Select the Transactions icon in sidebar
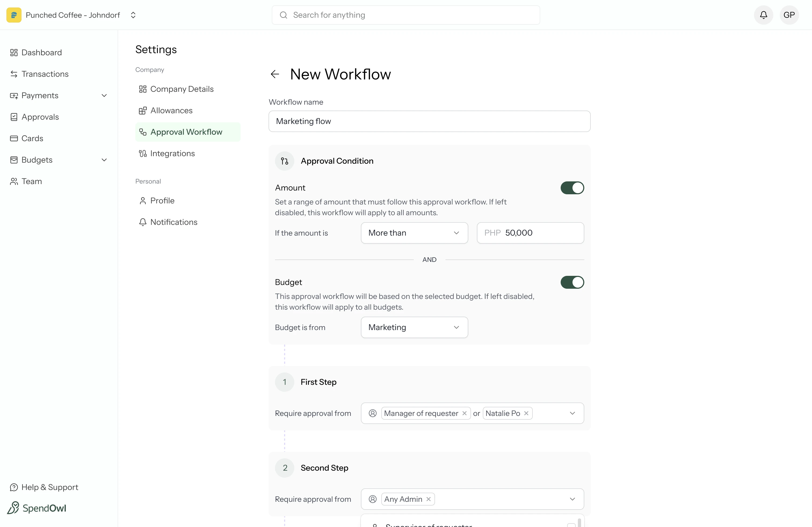Viewport: 812px width, 527px height. click(14, 74)
